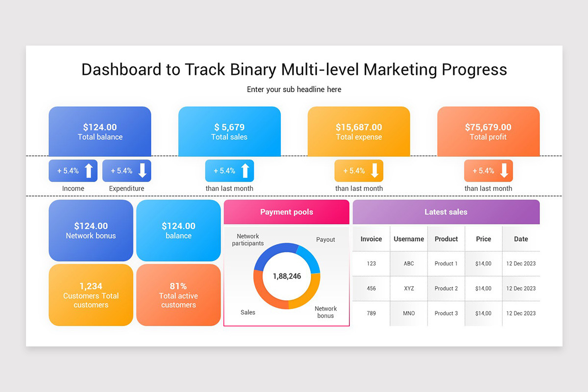Screen dimensions: 588x392
Task: Click the Income up arrow icon
Action: point(89,171)
